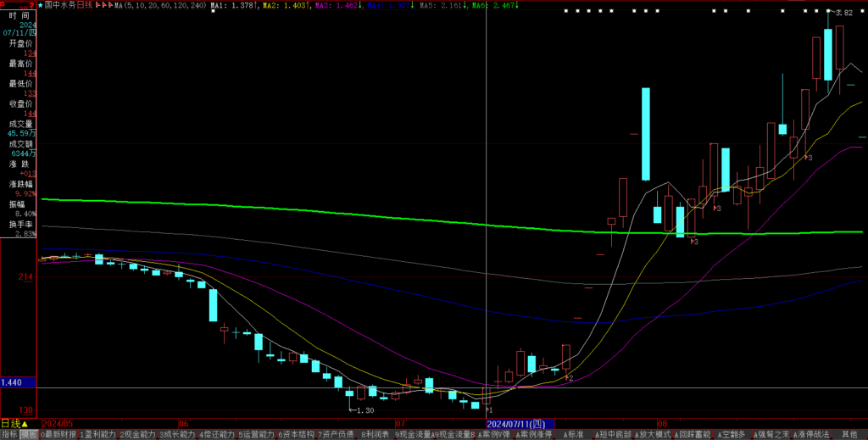The width and height of the screenshot is (868, 440).
Task: Switch to the 模板 tab
Action: [x=29, y=434]
